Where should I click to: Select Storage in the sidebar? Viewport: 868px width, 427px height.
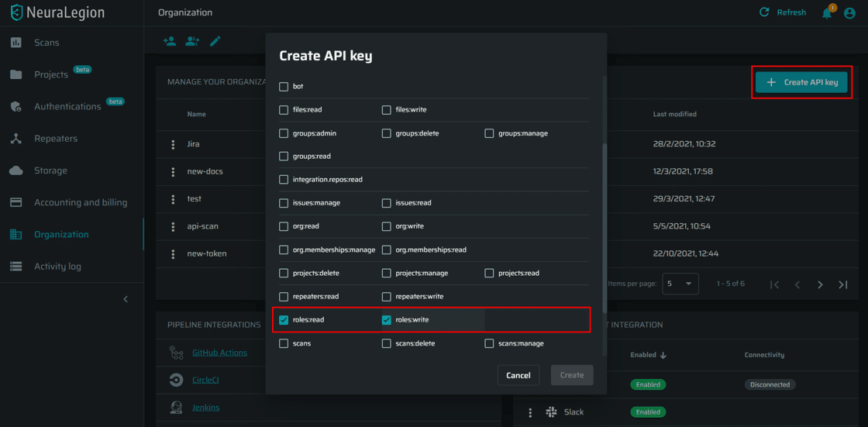[50, 170]
